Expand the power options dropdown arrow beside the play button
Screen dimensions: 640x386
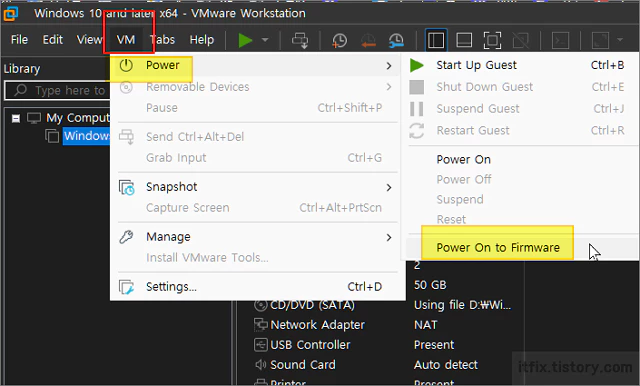click(265, 40)
